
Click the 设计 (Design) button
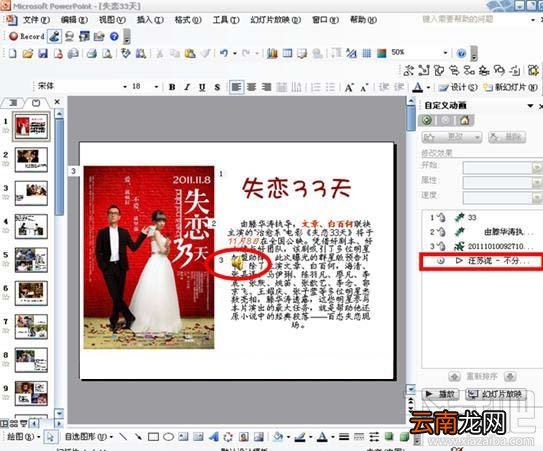[458, 87]
